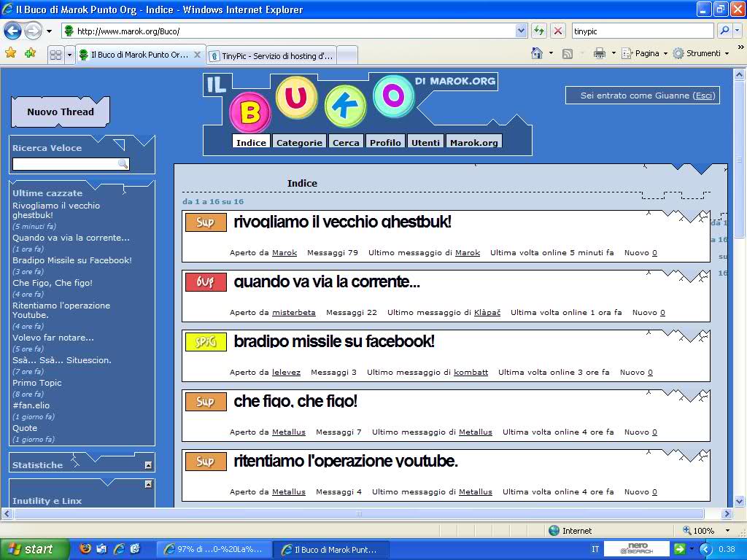Click user link kombatt

click(x=471, y=372)
